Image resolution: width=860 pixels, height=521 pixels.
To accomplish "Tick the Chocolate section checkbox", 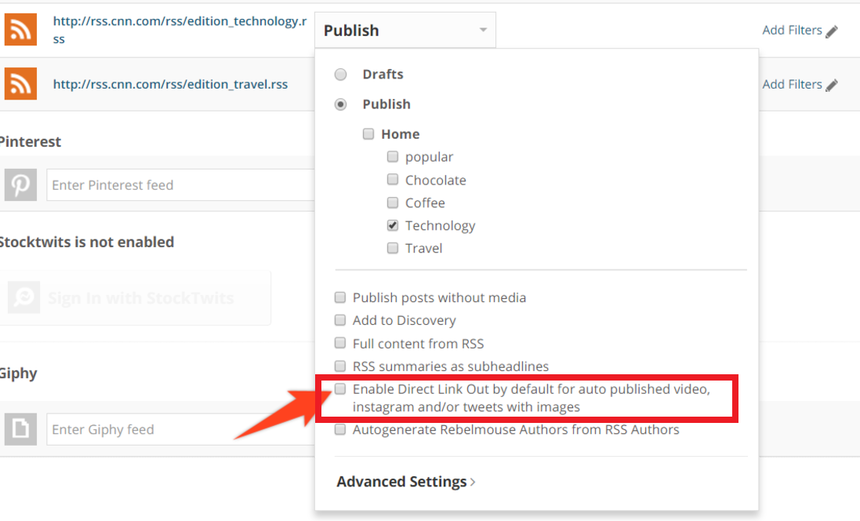I will (393, 180).
